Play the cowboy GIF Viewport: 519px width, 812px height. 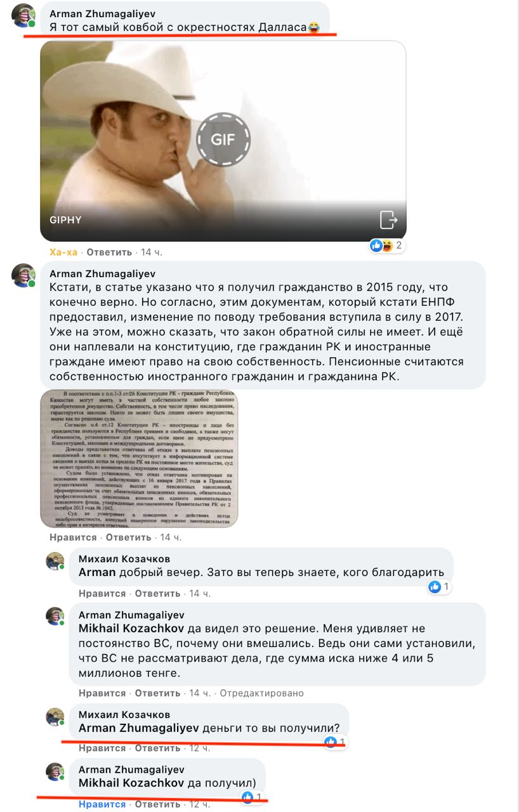pyautogui.click(x=223, y=140)
